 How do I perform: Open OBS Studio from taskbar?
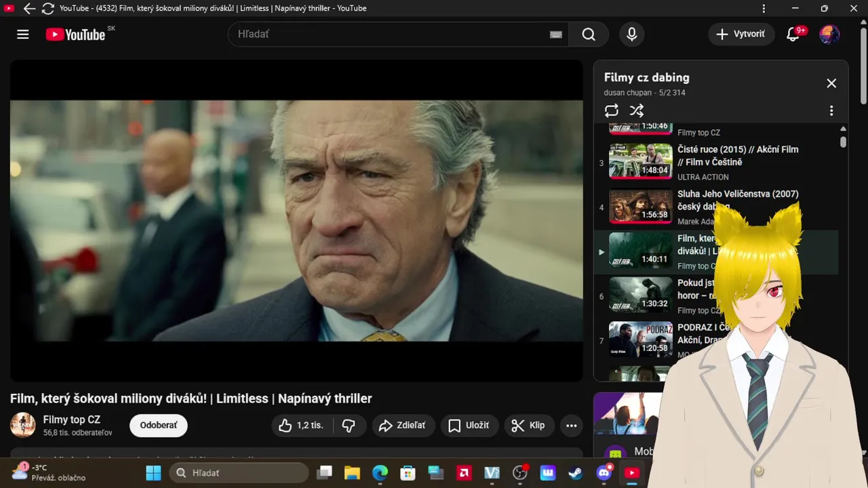[x=520, y=472]
